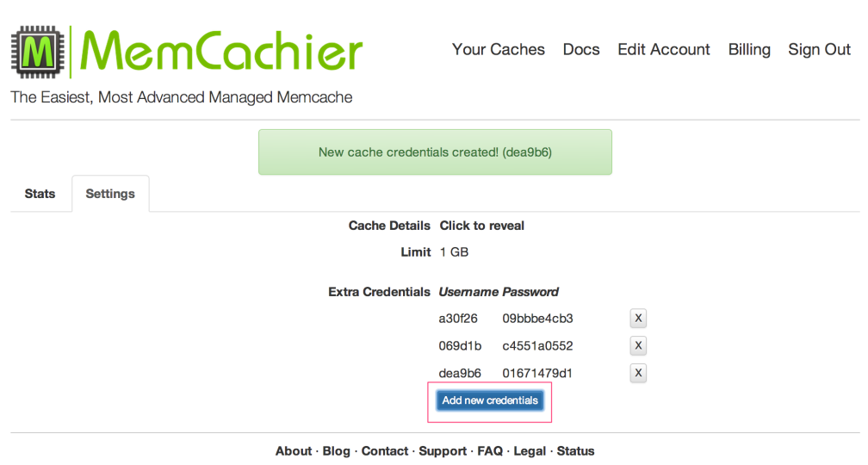This screenshot has height=465, width=868.
Task: Select the Settings tab
Action: click(110, 194)
